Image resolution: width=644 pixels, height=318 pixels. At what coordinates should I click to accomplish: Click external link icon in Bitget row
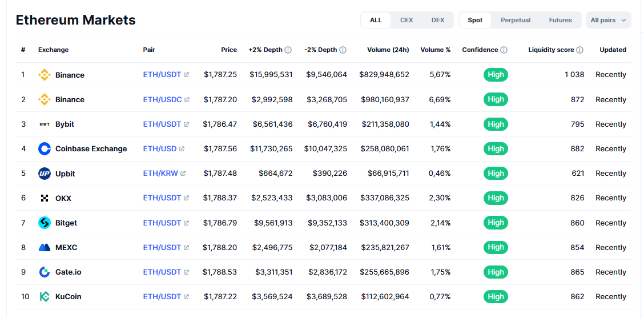point(187,223)
